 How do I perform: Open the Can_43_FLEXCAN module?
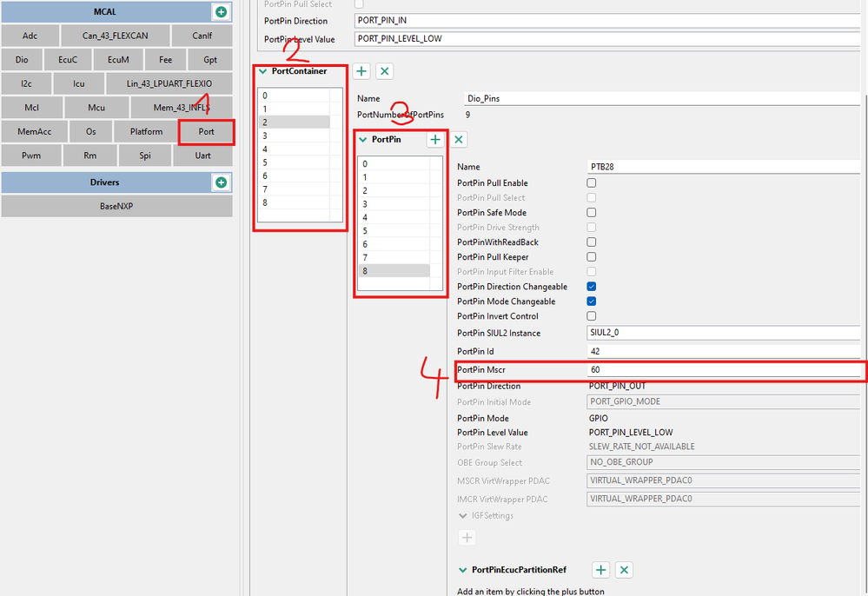point(116,36)
